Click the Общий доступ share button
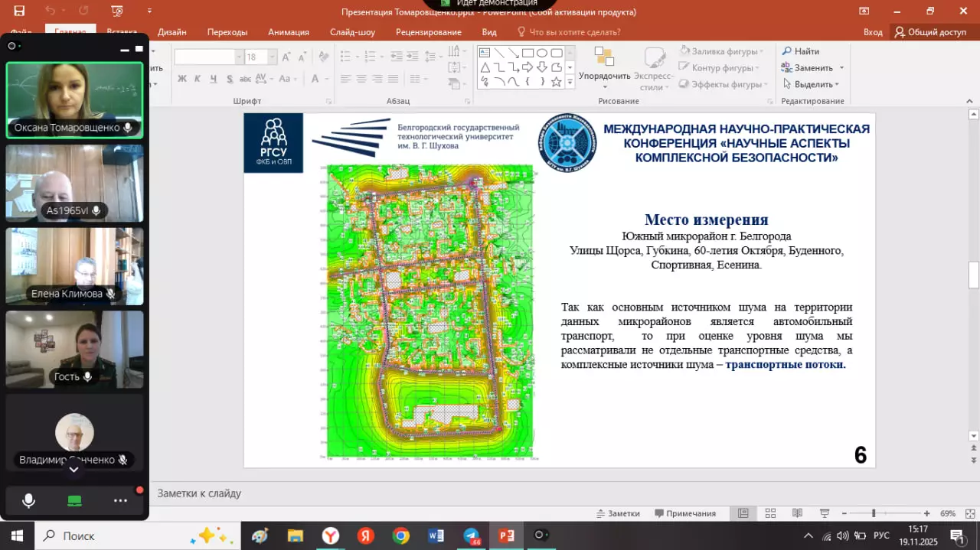Image resolution: width=980 pixels, height=550 pixels. (x=930, y=32)
